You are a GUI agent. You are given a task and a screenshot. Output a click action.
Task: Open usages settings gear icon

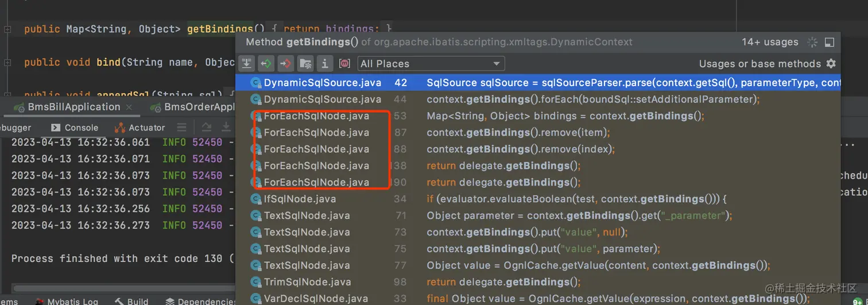[831, 63]
